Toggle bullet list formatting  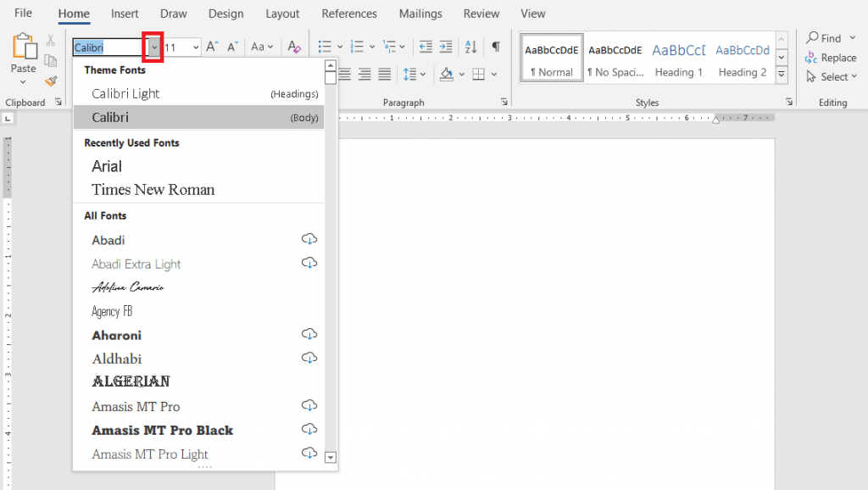[326, 47]
